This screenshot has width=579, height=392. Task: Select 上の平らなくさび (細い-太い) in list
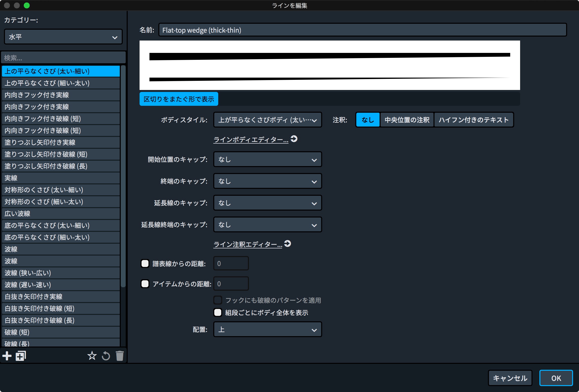(61, 83)
